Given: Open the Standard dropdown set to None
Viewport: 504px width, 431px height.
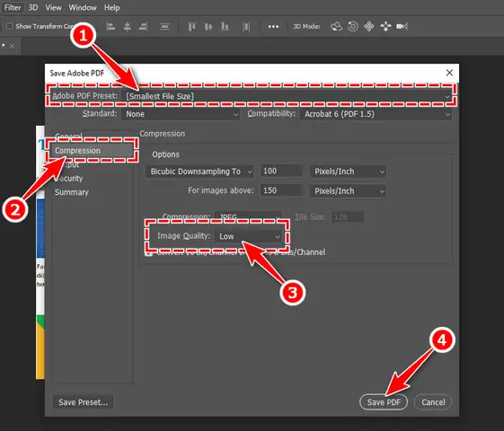Looking at the screenshot, I should (x=181, y=114).
